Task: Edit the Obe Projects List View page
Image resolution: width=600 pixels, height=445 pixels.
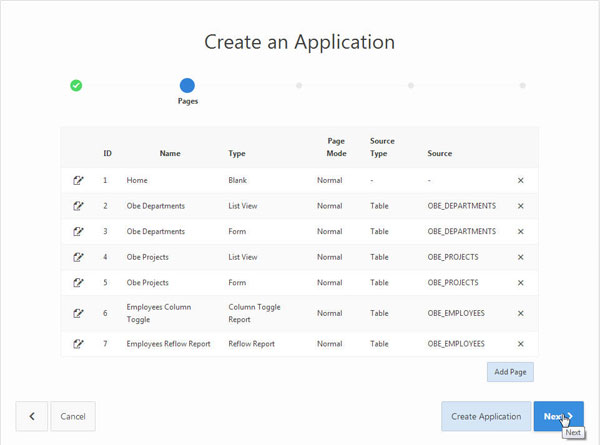Action: 78,257
